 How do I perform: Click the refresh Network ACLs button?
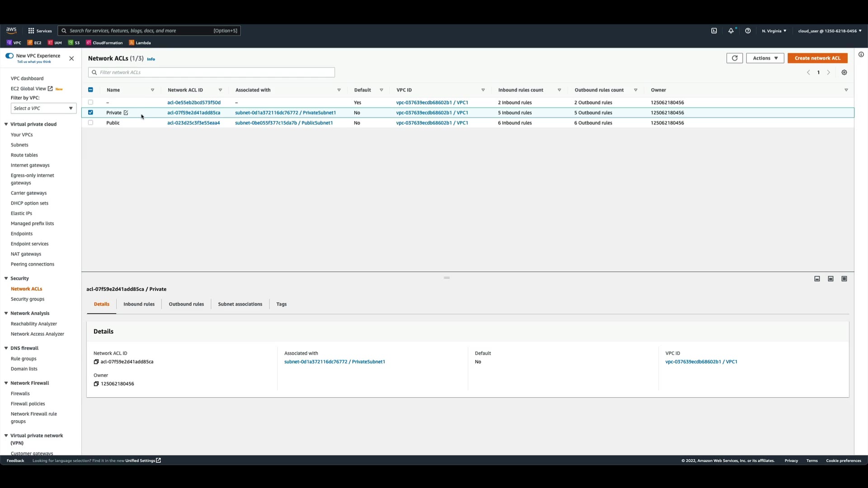point(734,58)
